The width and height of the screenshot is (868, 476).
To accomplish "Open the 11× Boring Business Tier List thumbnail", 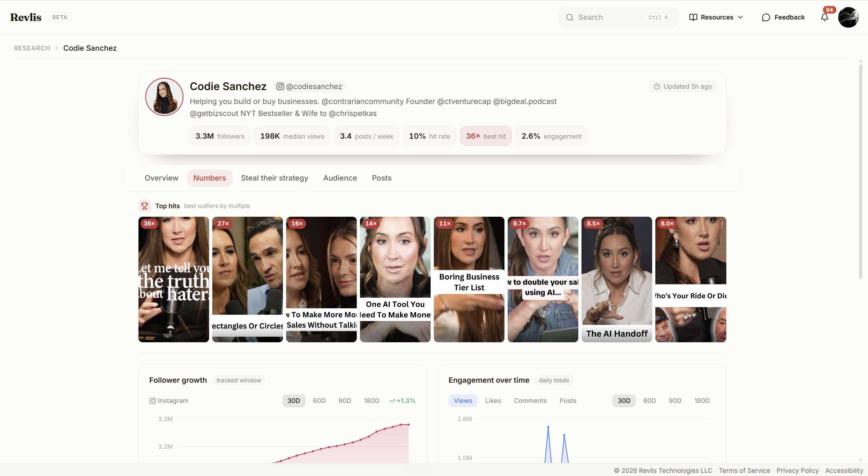I will tap(469, 279).
